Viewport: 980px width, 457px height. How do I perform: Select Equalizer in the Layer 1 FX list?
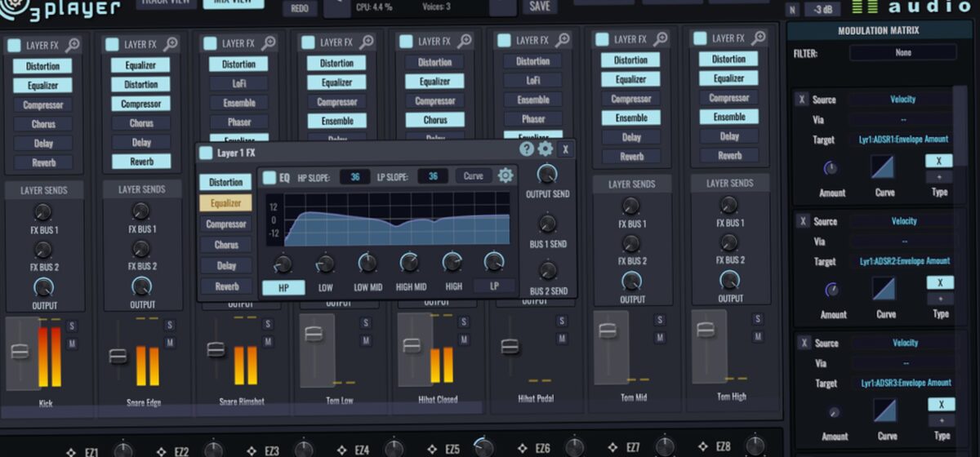[x=226, y=203]
